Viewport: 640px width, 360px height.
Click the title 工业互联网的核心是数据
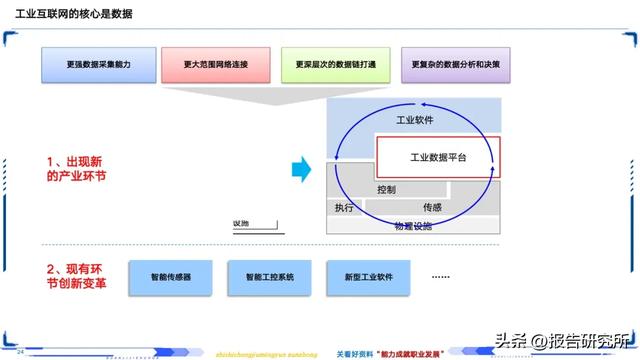click(x=74, y=14)
